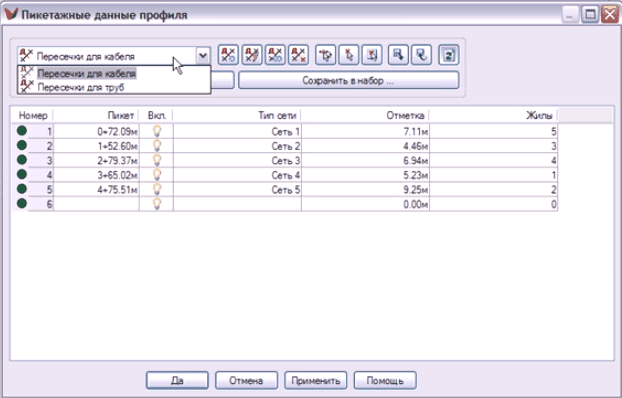Choose 'Пересечки для кабеля' list option
This screenshot has width=622, height=398.
click(x=86, y=73)
